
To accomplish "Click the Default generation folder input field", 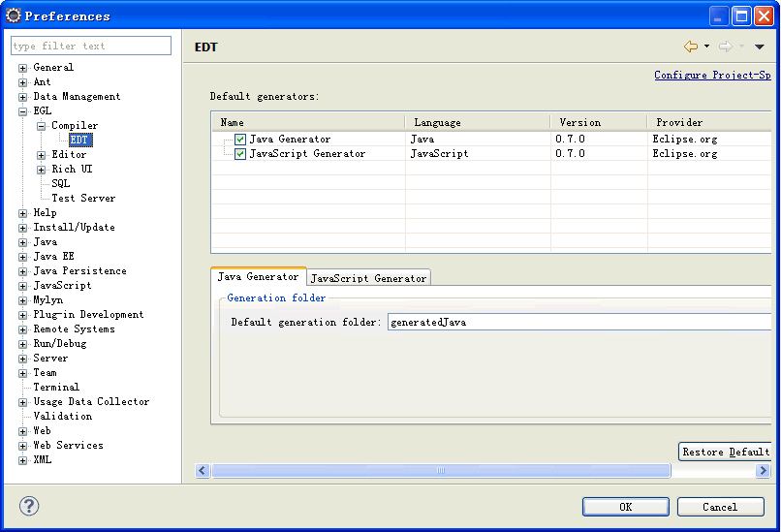I will click(x=579, y=322).
